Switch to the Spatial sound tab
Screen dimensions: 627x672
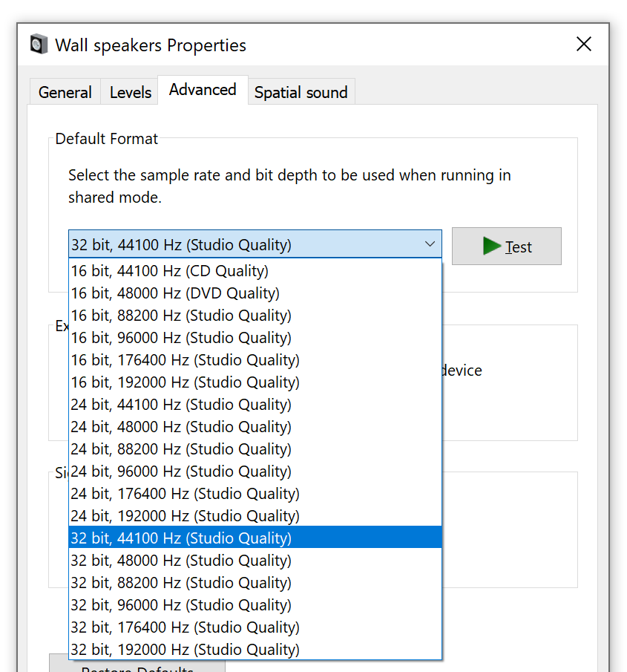pos(301,92)
